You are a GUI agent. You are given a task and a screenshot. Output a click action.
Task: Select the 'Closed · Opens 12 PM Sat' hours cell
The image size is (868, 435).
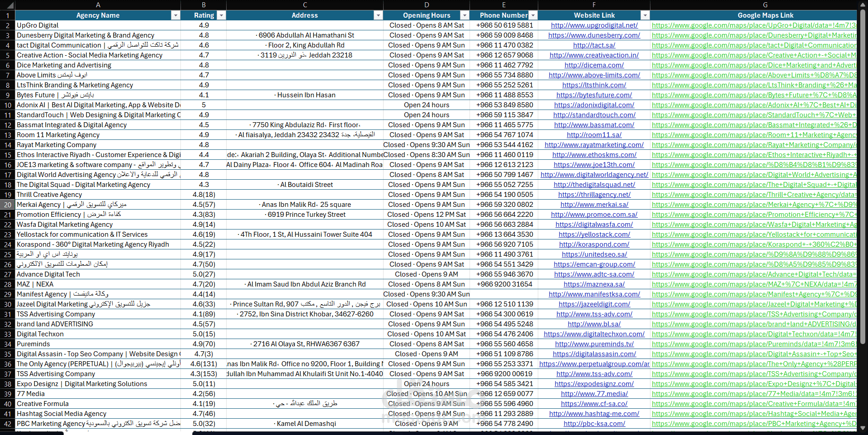(x=427, y=215)
